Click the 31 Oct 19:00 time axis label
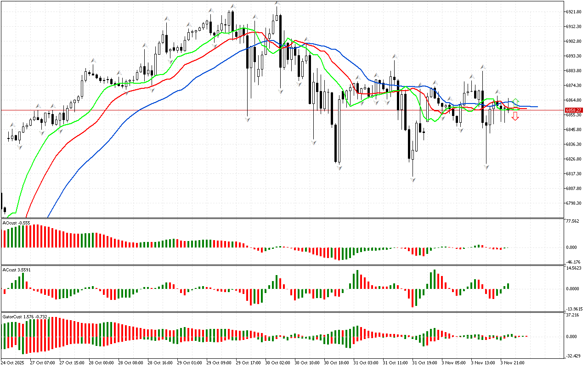Image resolution: width=588 pixels, height=368 pixels. pos(425,362)
